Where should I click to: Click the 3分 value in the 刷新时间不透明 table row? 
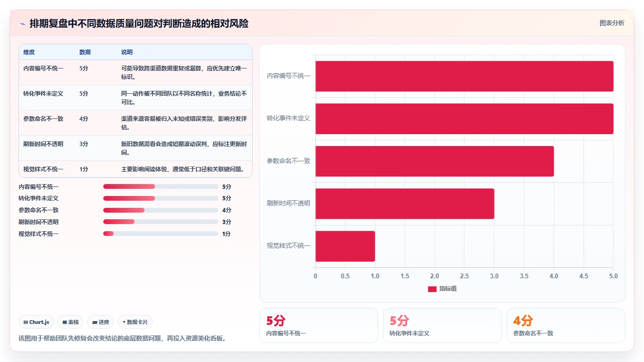click(x=84, y=144)
